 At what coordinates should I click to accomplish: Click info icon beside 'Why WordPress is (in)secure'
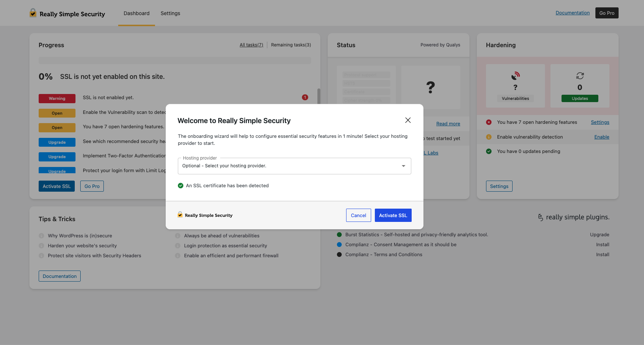[x=41, y=236]
